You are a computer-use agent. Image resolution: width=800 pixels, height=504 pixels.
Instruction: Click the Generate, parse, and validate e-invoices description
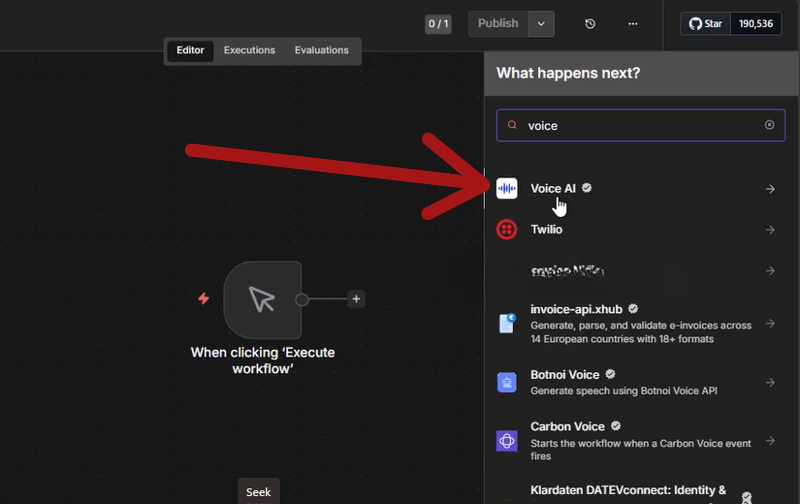tap(640, 332)
